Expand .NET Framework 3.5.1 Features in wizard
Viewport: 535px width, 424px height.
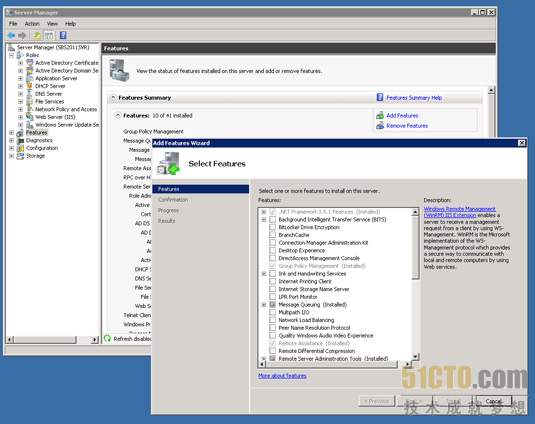[x=264, y=212]
